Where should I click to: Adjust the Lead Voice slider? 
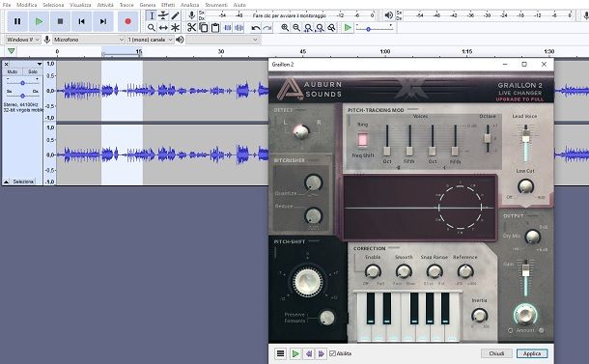(526, 143)
